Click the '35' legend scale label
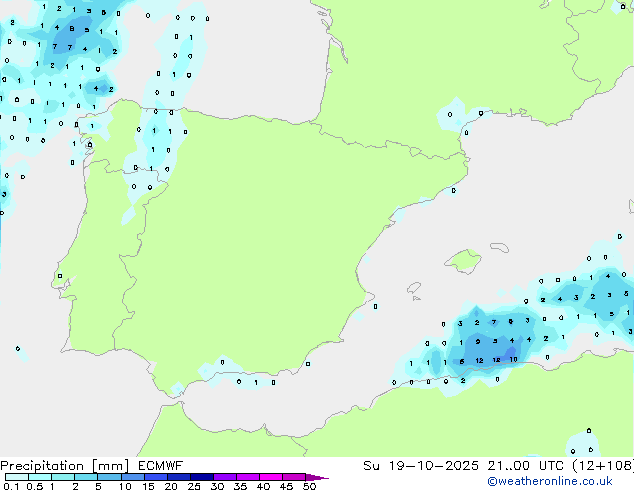Image resolution: width=634 pixels, height=490 pixels. click(240, 486)
